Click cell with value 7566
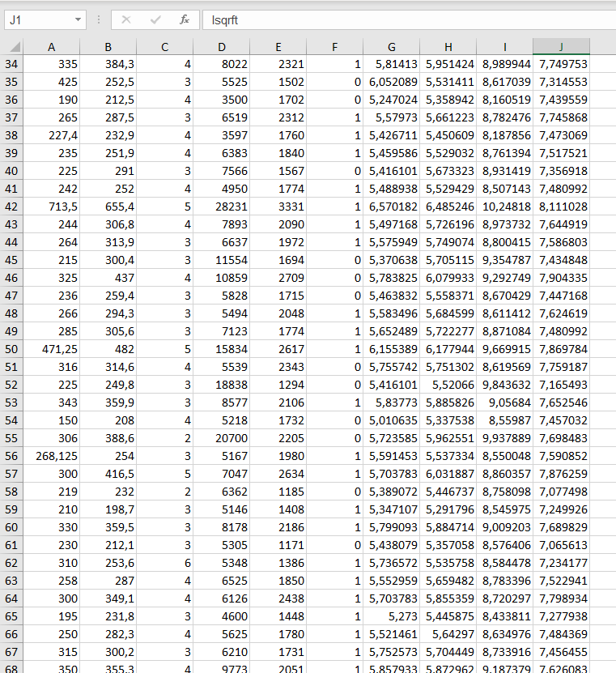This screenshot has width=616, height=673. point(221,171)
